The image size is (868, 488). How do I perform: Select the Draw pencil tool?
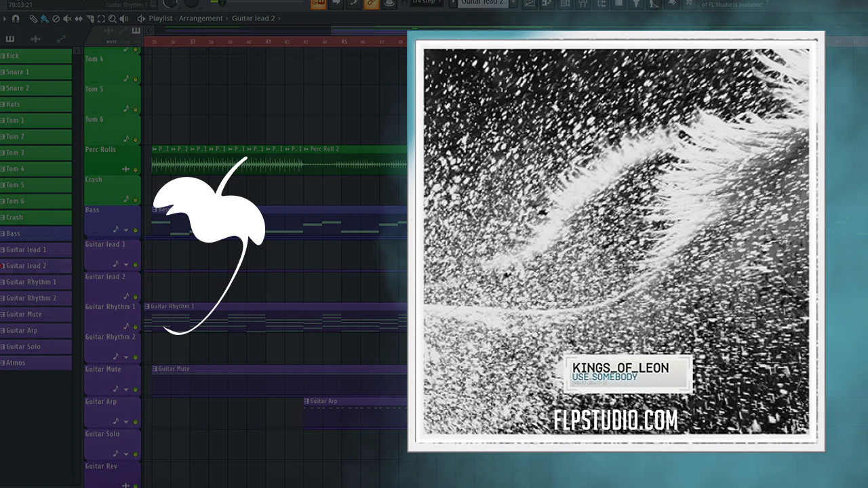coord(33,19)
